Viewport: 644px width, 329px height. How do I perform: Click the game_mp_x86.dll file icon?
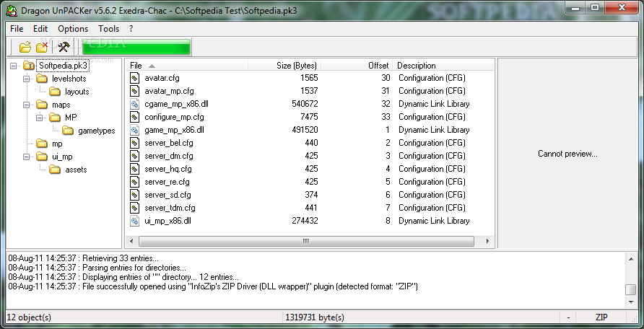click(135, 130)
